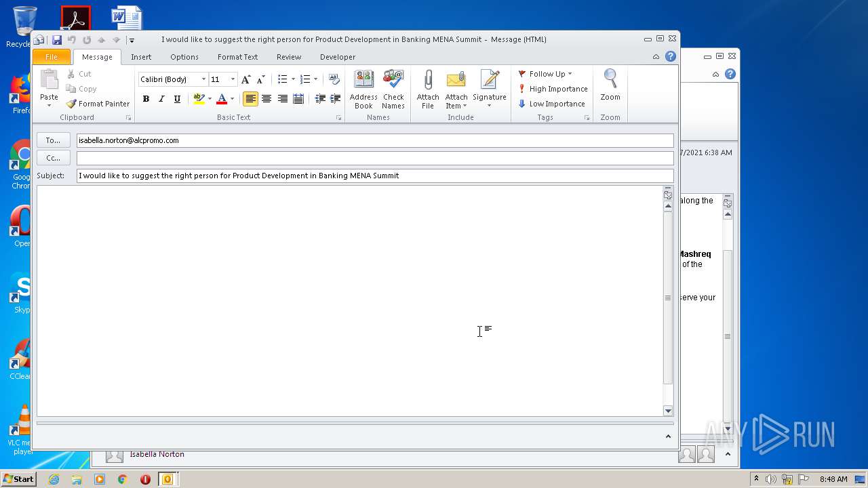Click the Decrease Indent icon
868x488 pixels.
coord(320,99)
